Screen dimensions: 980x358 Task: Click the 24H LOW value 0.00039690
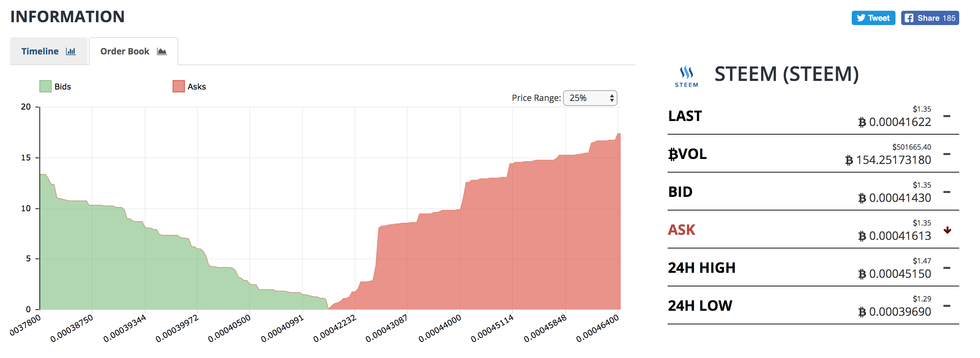(900, 312)
